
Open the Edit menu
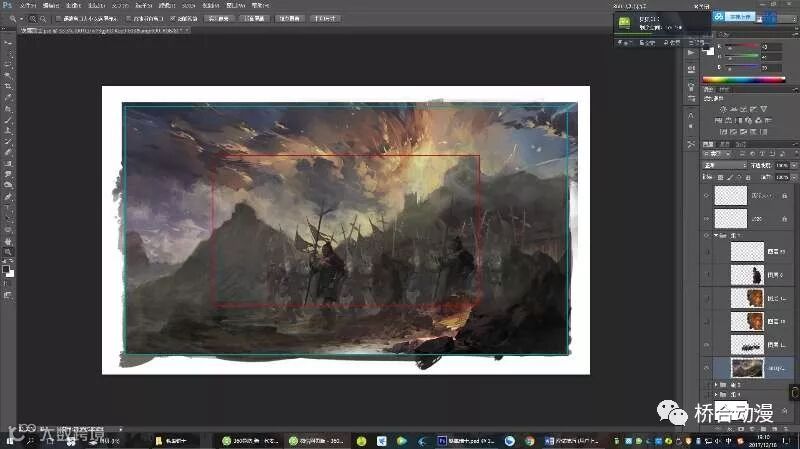[51, 5]
